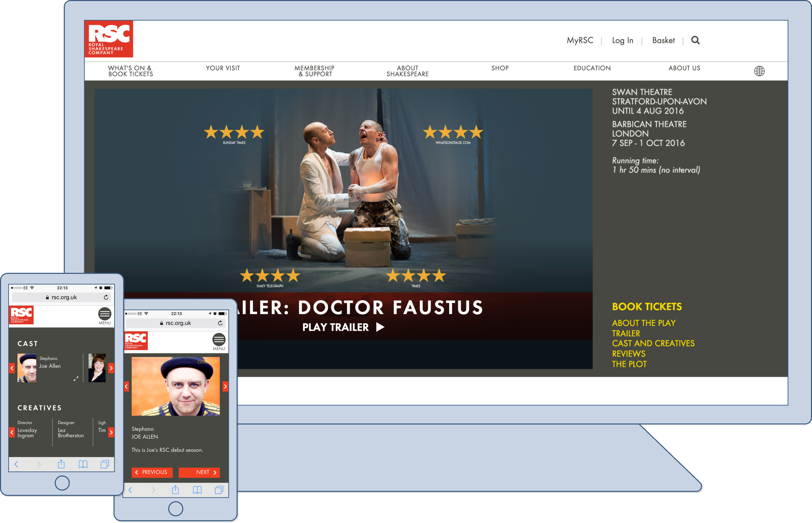The image size is (812, 523).
Task: Open the About Us menu item
Action: (684, 68)
